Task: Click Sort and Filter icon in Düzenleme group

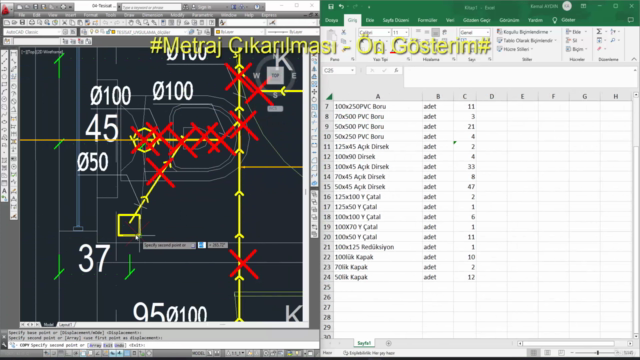Action: coord(613,32)
